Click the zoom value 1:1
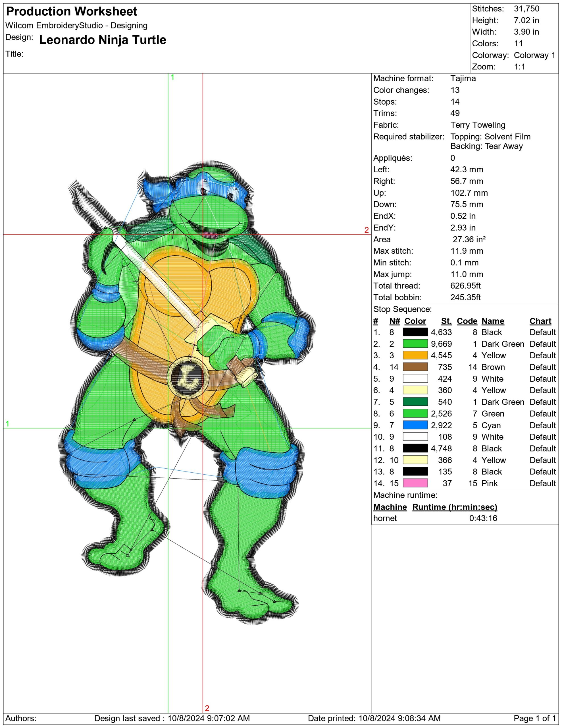Screen dimensions: 562x728 519,67
